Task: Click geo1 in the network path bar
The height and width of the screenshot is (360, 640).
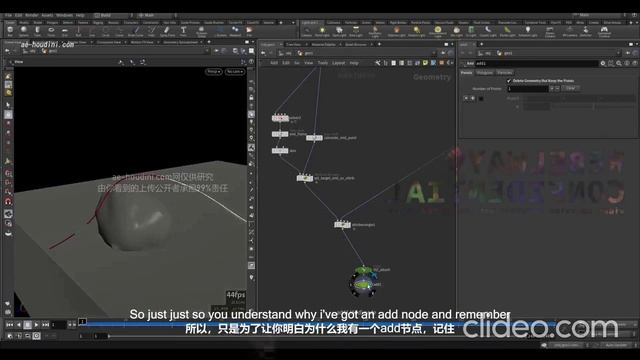Action: [x=305, y=53]
